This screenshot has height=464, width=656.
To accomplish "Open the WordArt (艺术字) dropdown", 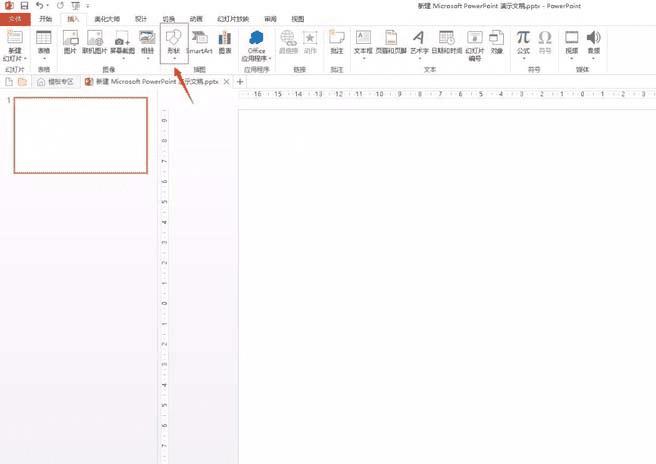I will click(419, 44).
